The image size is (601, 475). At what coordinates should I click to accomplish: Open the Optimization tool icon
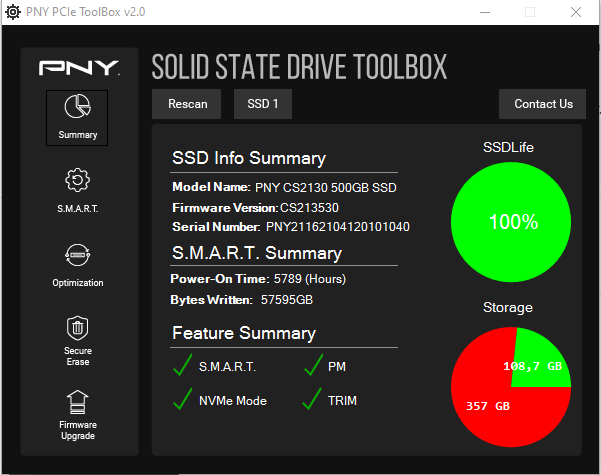point(77,255)
